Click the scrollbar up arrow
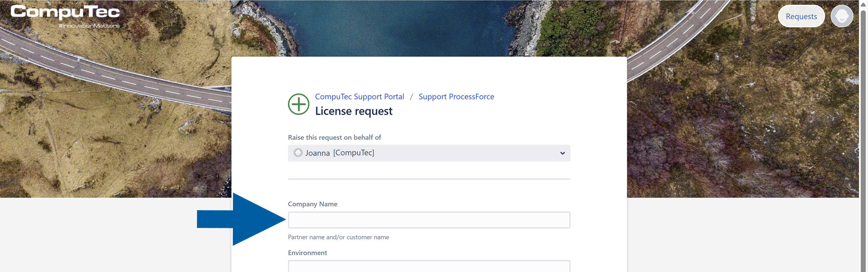This screenshot has height=272, width=868. pyautogui.click(x=863, y=4)
